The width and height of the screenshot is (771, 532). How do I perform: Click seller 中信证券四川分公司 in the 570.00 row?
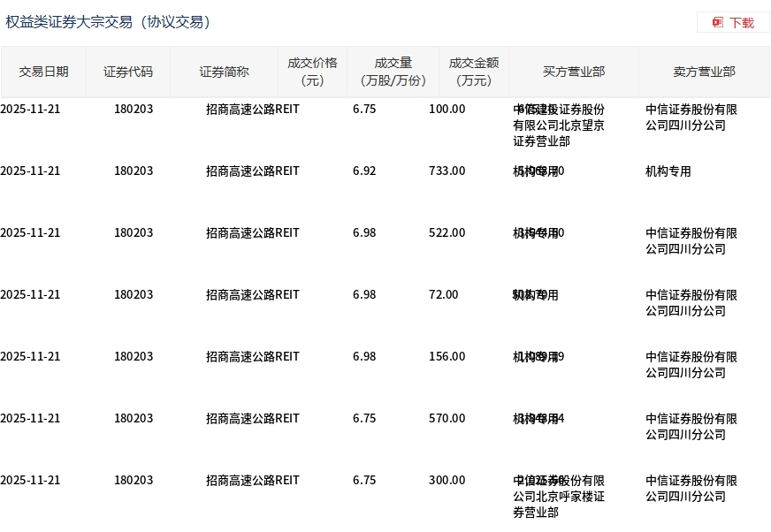click(691, 427)
